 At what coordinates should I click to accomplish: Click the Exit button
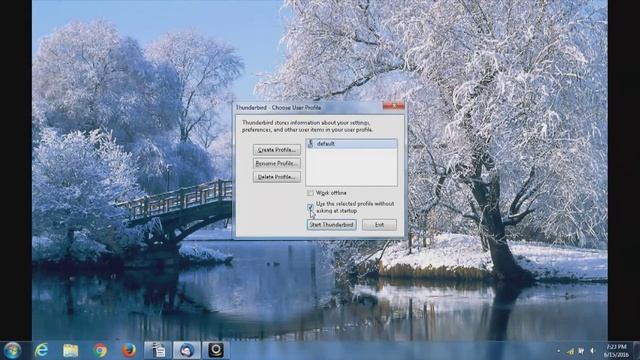379,224
